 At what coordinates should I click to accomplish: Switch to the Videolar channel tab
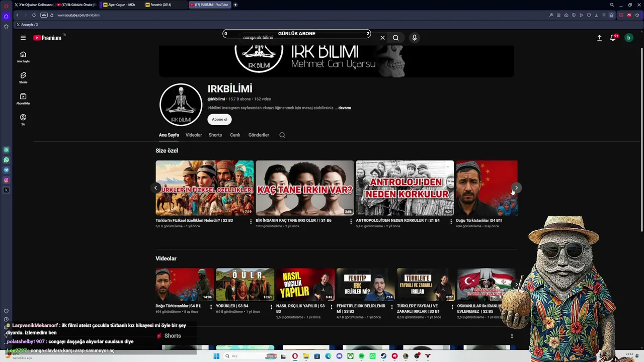pos(194,135)
